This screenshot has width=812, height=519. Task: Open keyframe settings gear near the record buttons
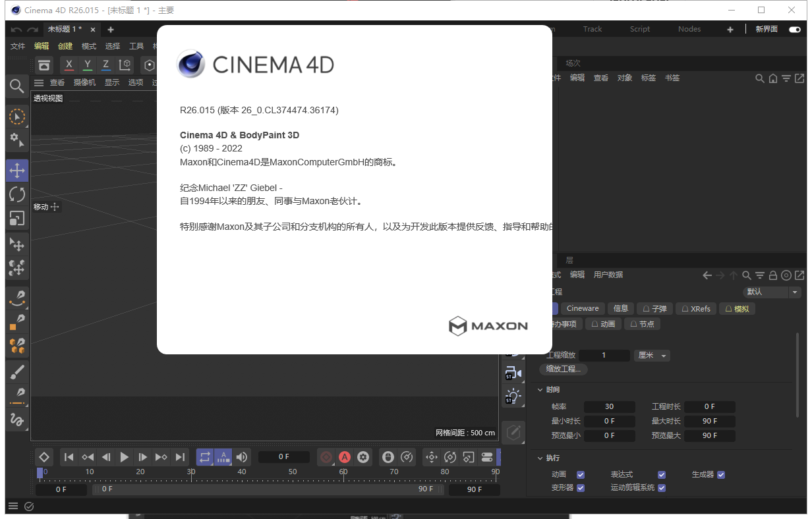click(x=363, y=457)
